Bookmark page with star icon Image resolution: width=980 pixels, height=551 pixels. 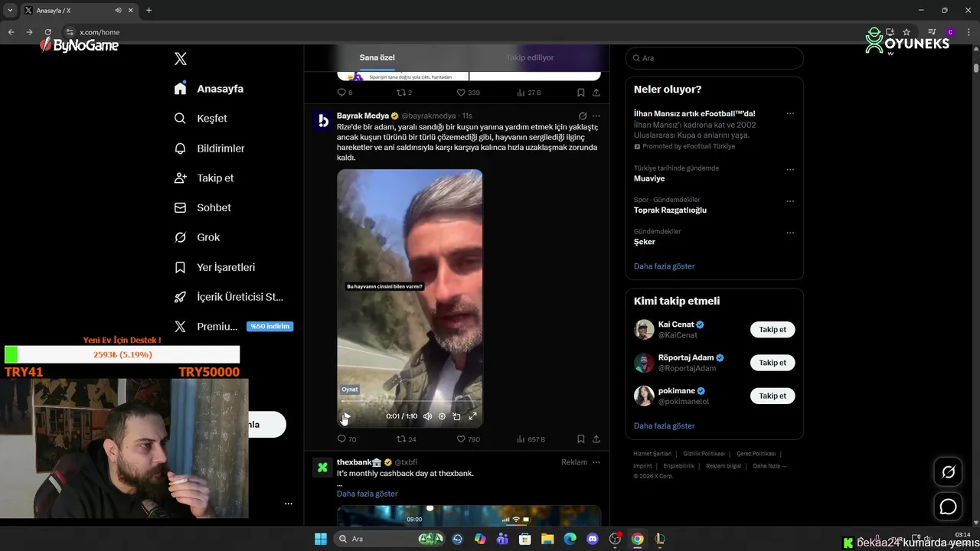[x=906, y=32]
